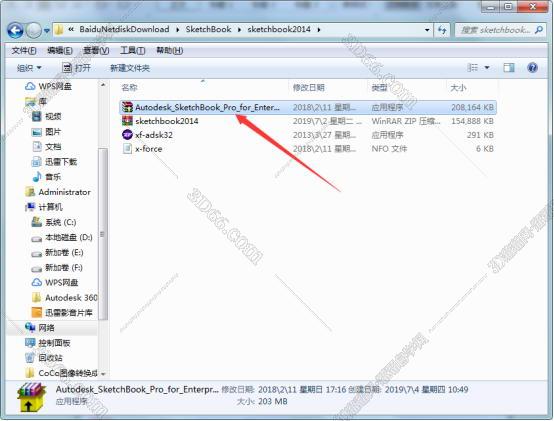Viewport: 554px width, 421px height.
Task: Click the Forward navigation arrow button
Action: (x=34, y=31)
